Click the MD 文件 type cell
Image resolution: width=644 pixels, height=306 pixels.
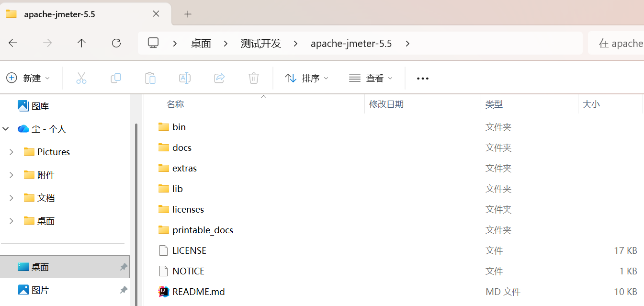point(503,292)
